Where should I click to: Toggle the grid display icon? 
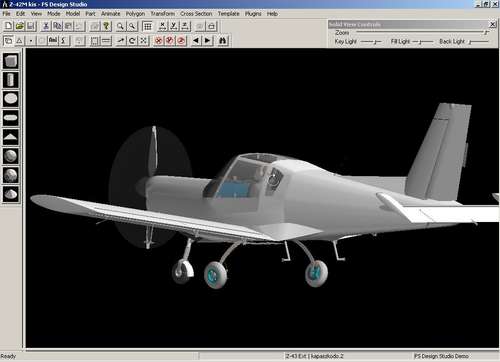point(147,26)
